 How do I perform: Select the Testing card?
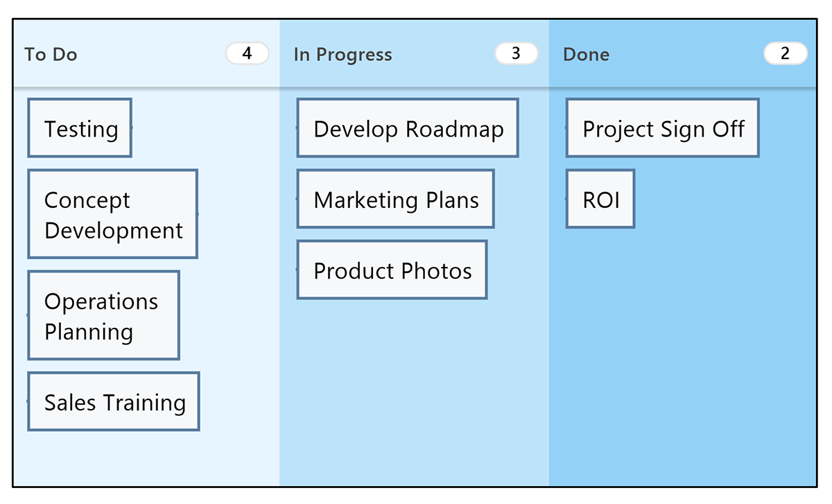[x=80, y=128]
